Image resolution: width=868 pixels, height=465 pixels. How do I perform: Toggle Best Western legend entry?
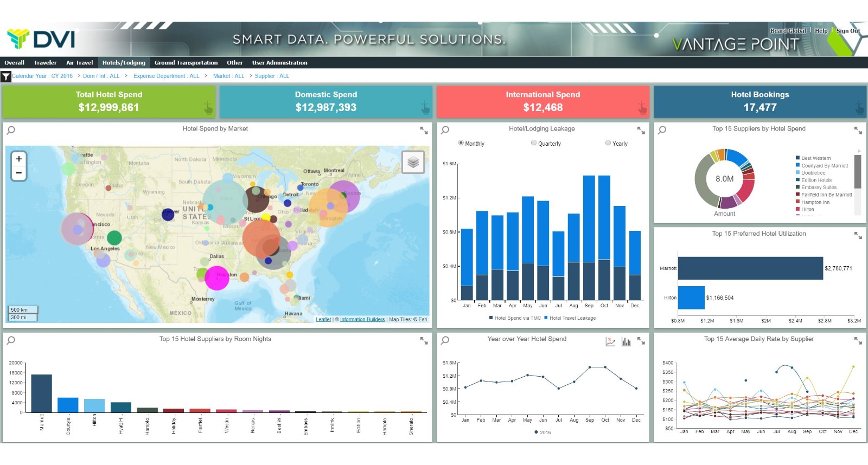point(813,158)
